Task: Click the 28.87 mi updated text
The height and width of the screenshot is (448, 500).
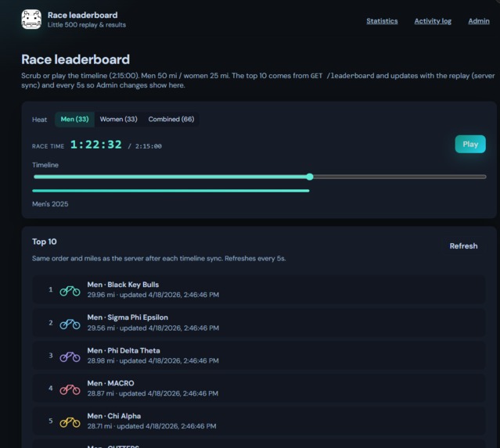Action: (153, 393)
